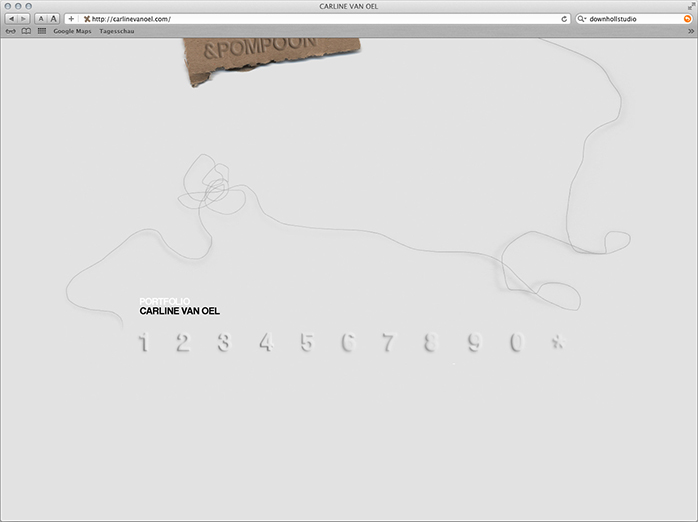
Task: Open the search magnifier dropdown
Action: coord(583,19)
